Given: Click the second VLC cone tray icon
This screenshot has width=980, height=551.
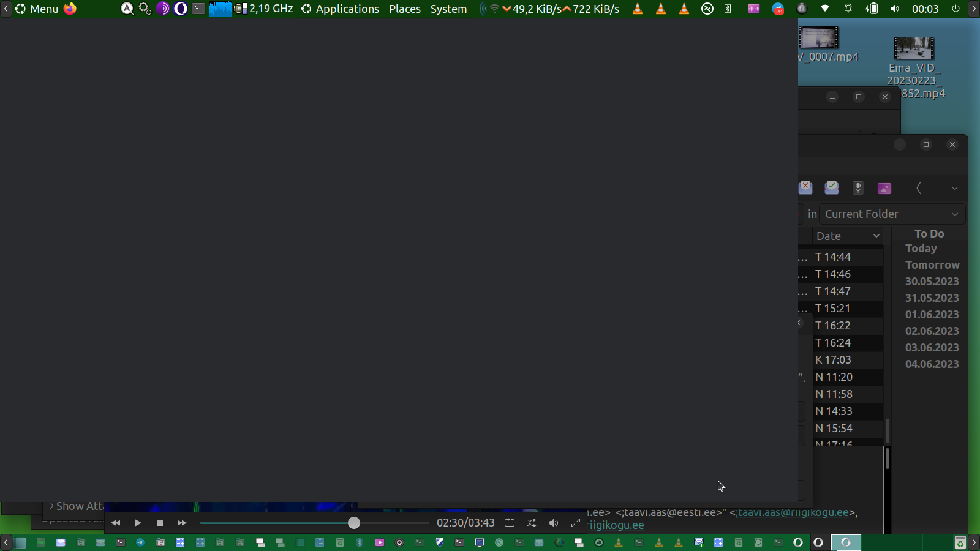Looking at the screenshot, I should click(x=661, y=9).
